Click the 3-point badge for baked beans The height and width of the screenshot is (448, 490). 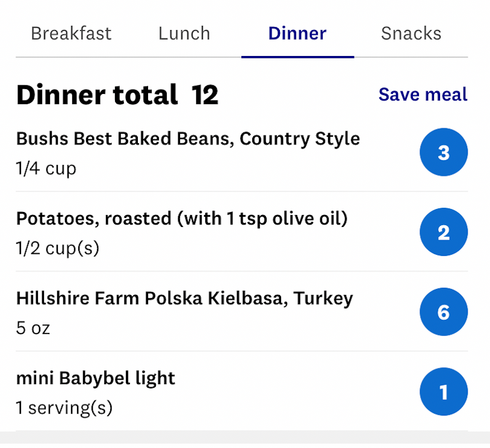444,152
